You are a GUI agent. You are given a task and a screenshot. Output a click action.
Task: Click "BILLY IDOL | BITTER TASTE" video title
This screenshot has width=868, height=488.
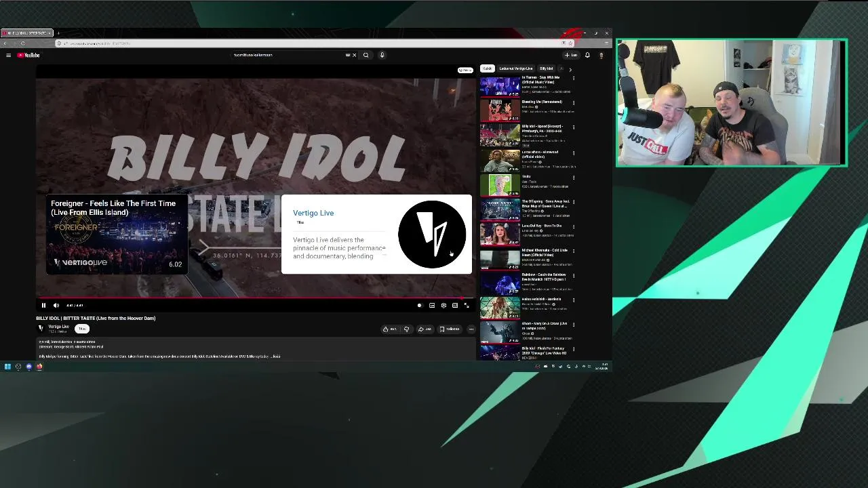[x=96, y=318]
